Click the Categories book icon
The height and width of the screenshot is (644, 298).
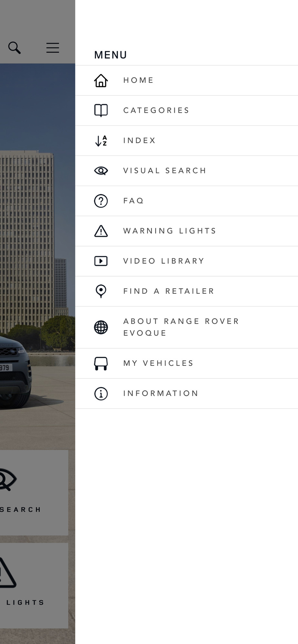(x=101, y=110)
